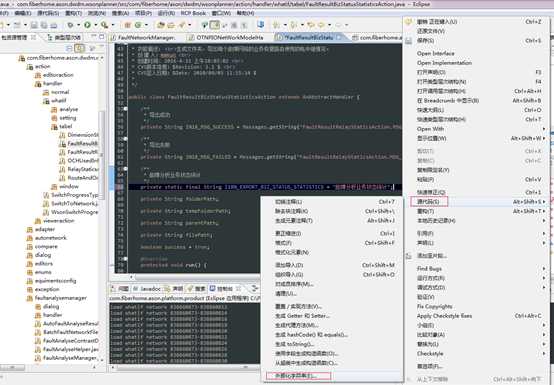This screenshot has height=385, width=554.
Task: Select the analyse package in tree
Action: click(65, 109)
